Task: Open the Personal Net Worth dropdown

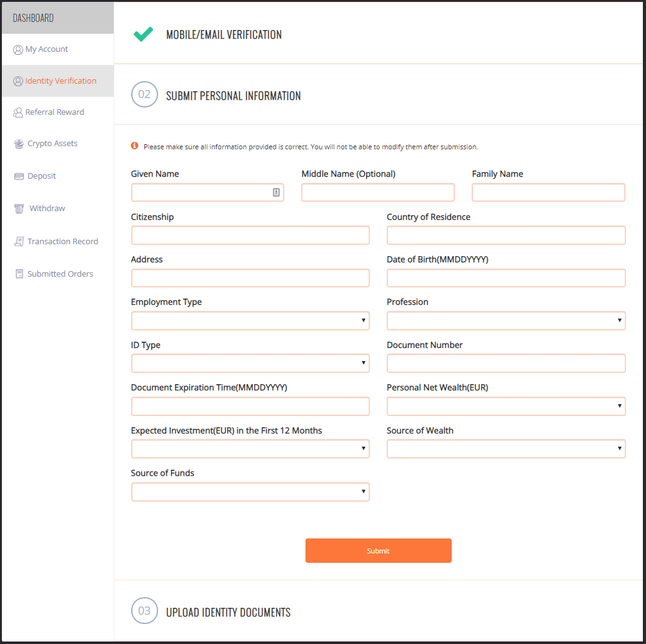Action: click(506, 407)
